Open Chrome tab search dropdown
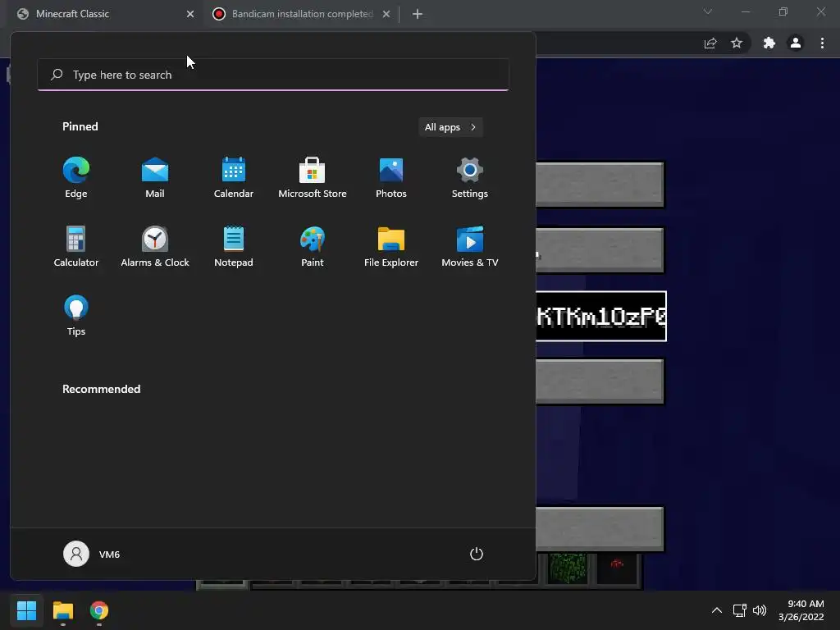The image size is (840, 630). pos(708,11)
